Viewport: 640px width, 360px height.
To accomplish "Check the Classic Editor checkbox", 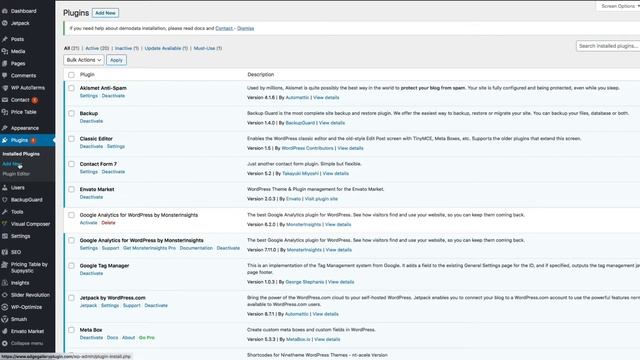I will (x=71, y=139).
